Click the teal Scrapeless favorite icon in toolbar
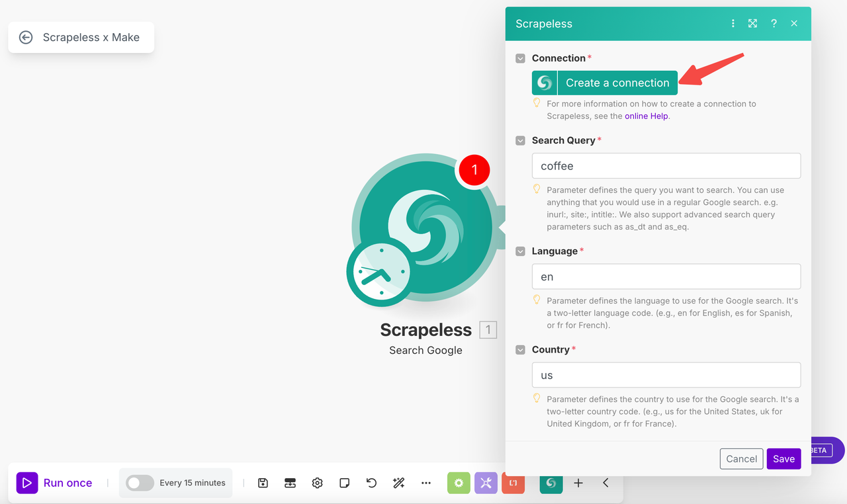 (551, 483)
